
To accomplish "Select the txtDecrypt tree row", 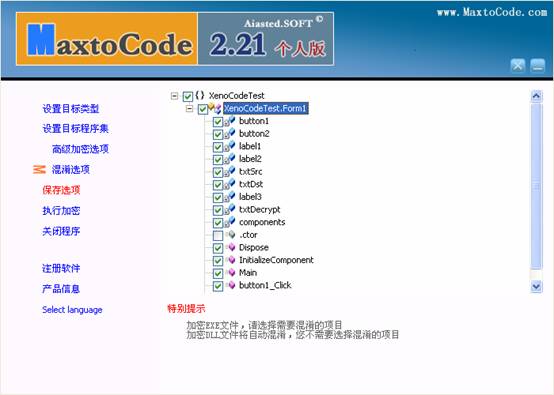I will (x=260, y=210).
